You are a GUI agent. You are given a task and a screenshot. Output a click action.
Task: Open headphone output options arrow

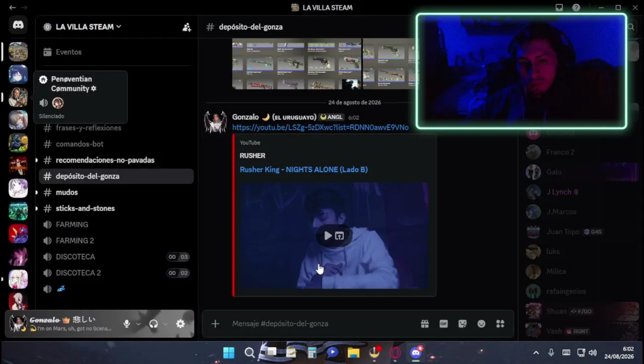(x=166, y=324)
